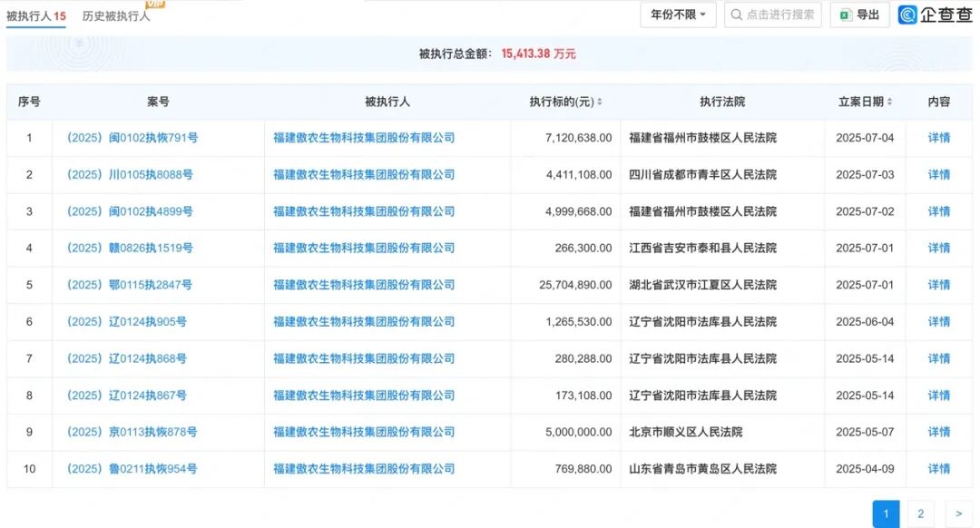Viewport: 980px width, 528px height.
Task: Click date 2025-07-04
Action: click(865, 138)
